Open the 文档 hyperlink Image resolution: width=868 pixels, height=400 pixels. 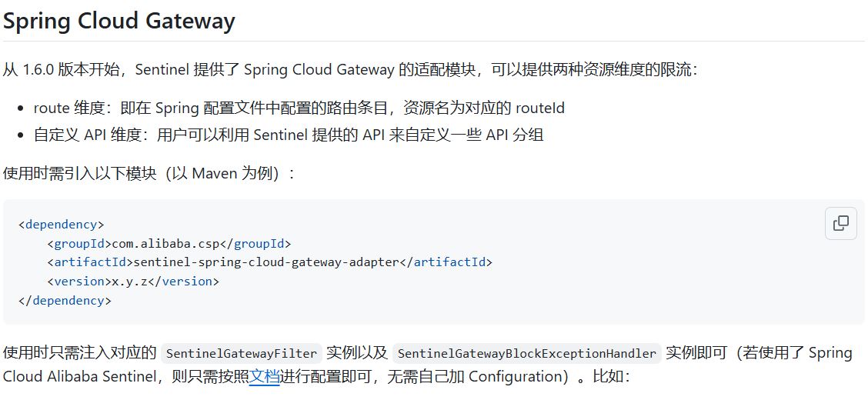coord(264,376)
